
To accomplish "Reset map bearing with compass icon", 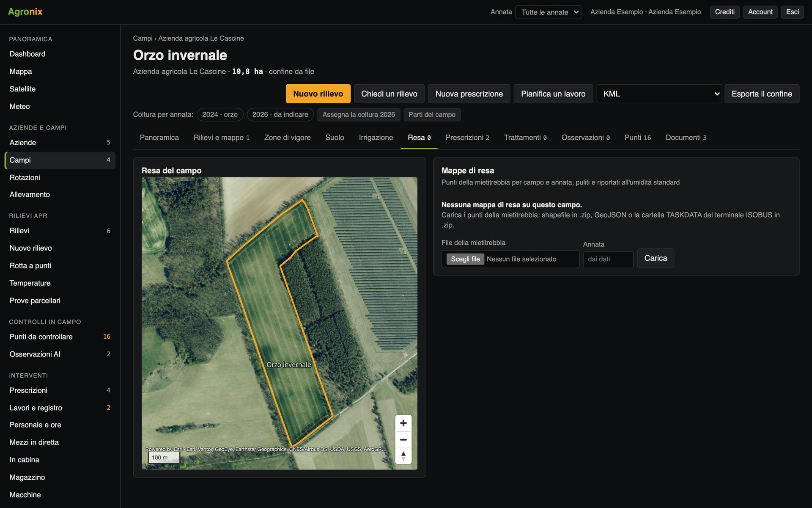I will click(403, 456).
